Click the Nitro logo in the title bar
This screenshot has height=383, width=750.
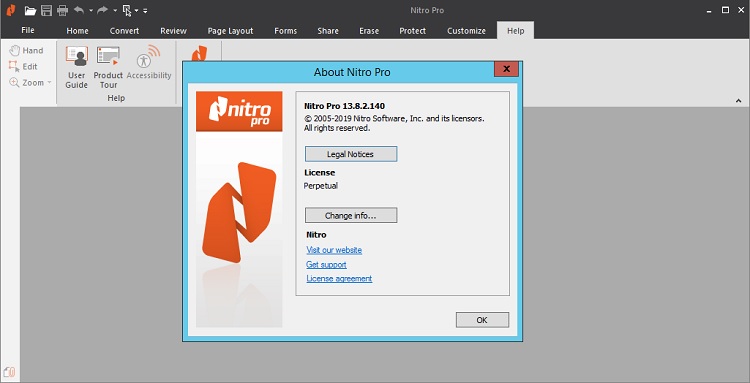11,10
